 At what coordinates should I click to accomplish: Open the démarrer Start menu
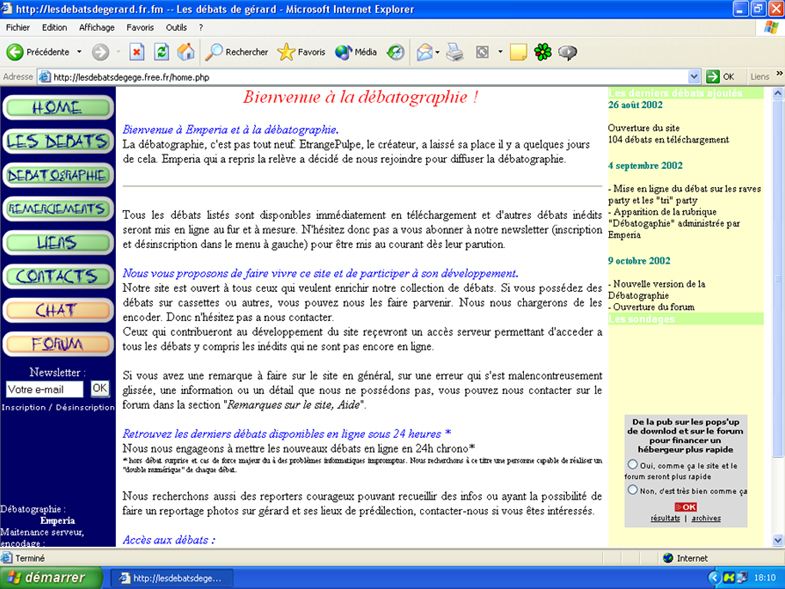[x=51, y=578]
